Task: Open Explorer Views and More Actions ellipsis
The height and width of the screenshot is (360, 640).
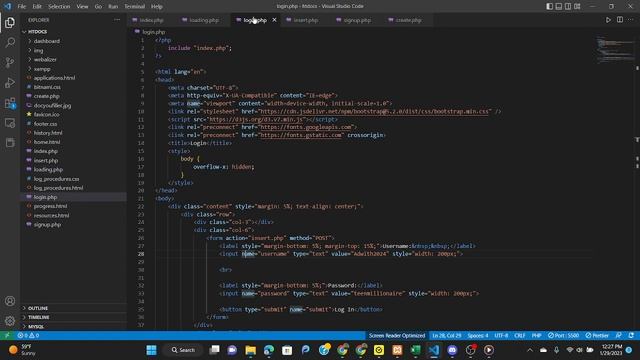Action: coord(117,20)
